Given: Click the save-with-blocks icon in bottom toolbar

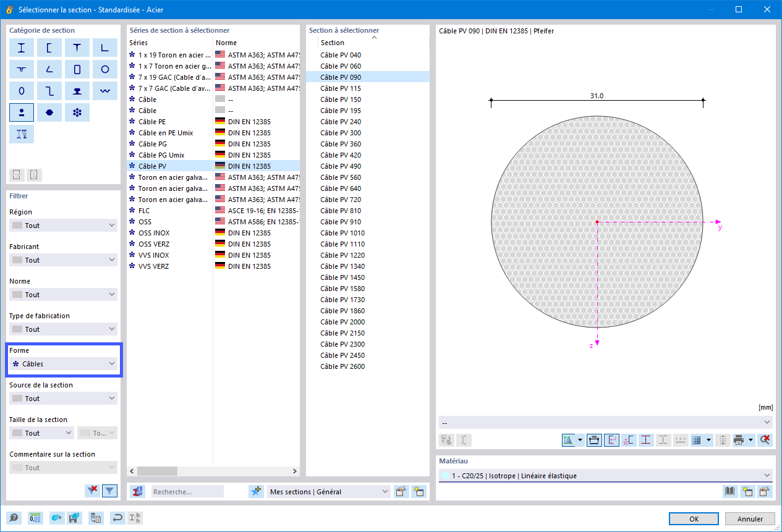Looking at the screenshot, I should (74, 518).
